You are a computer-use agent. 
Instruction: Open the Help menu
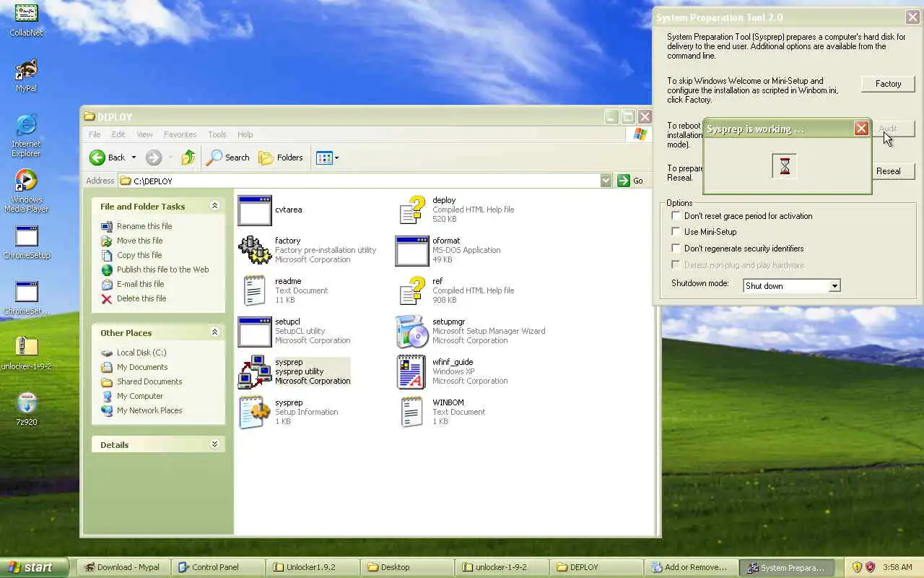[245, 134]
